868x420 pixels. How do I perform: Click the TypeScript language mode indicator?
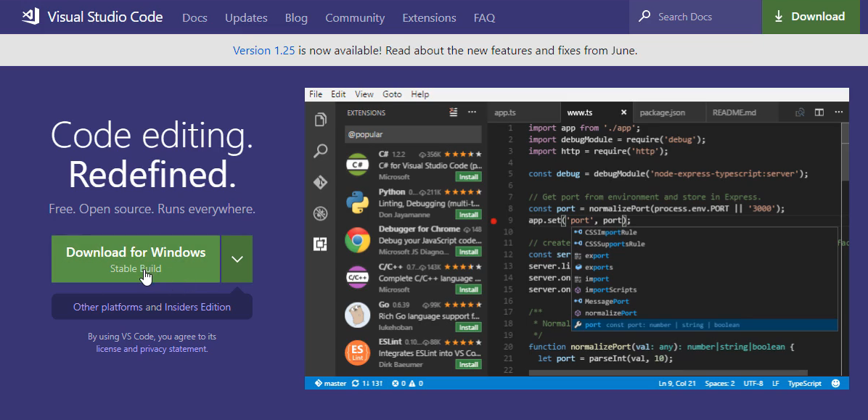point(805,383)
